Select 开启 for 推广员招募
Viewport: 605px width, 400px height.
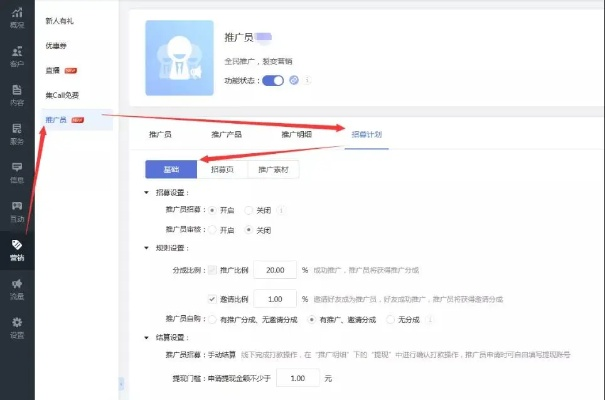(212, 210)
